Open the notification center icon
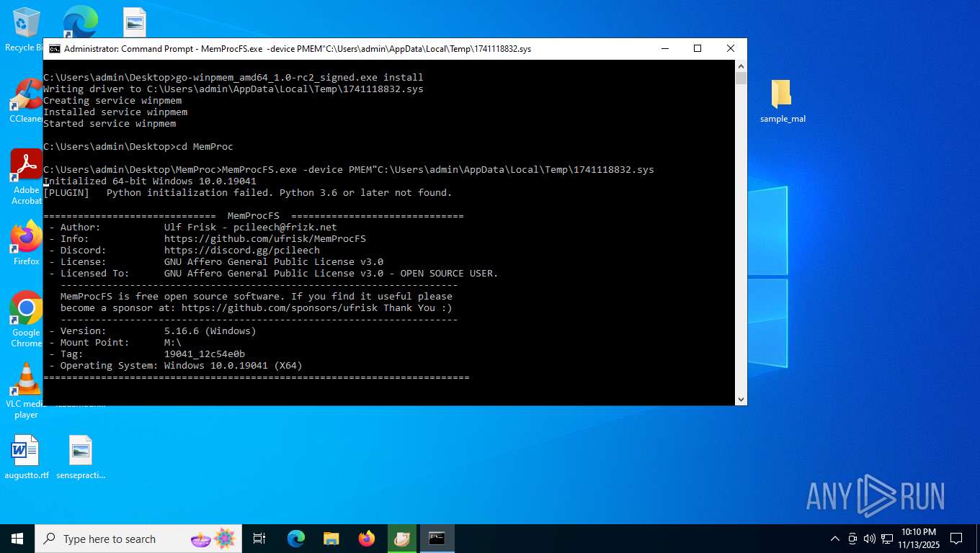 [956, 539]
